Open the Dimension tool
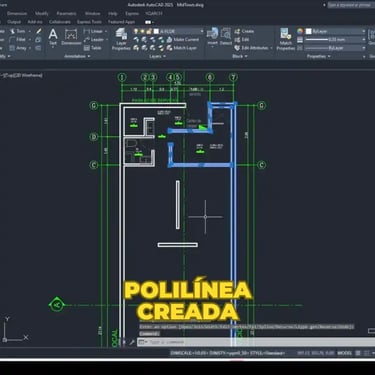 point(71,37)
